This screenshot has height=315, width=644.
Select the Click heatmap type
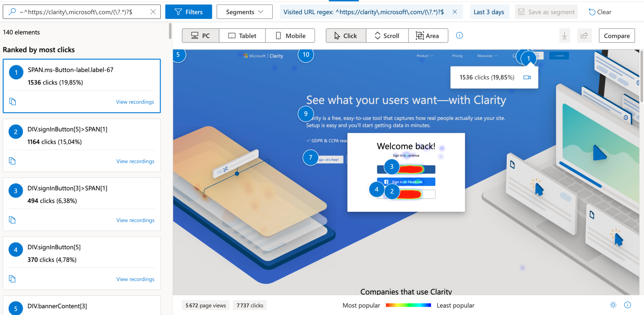point(346,35)
